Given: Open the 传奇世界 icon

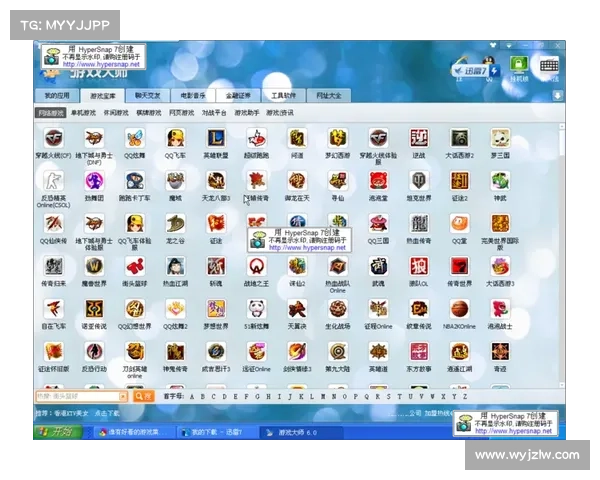Looking at the screenshot, I should click(x=460, y=267).
